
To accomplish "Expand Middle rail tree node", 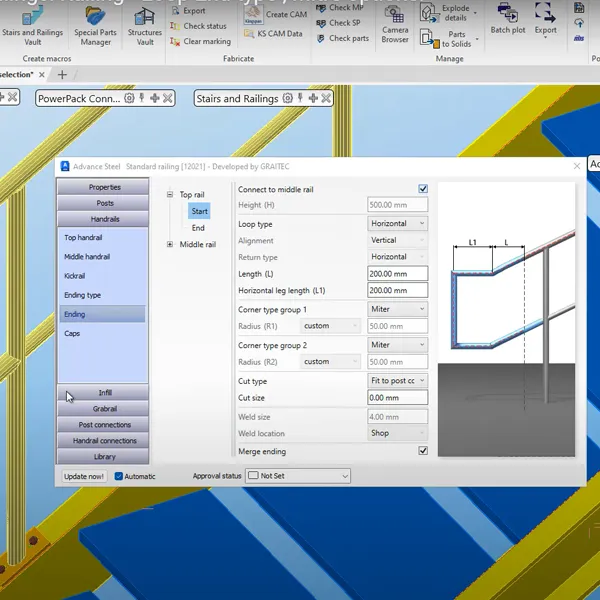I will coord(170,244).
